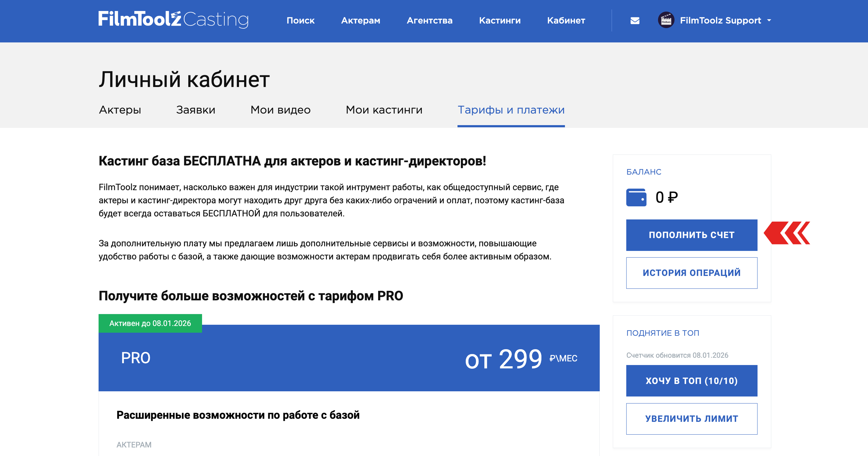Select Кабинет in the header menu
The height and width of the screenshot is (456, 868).
[566, 20]
